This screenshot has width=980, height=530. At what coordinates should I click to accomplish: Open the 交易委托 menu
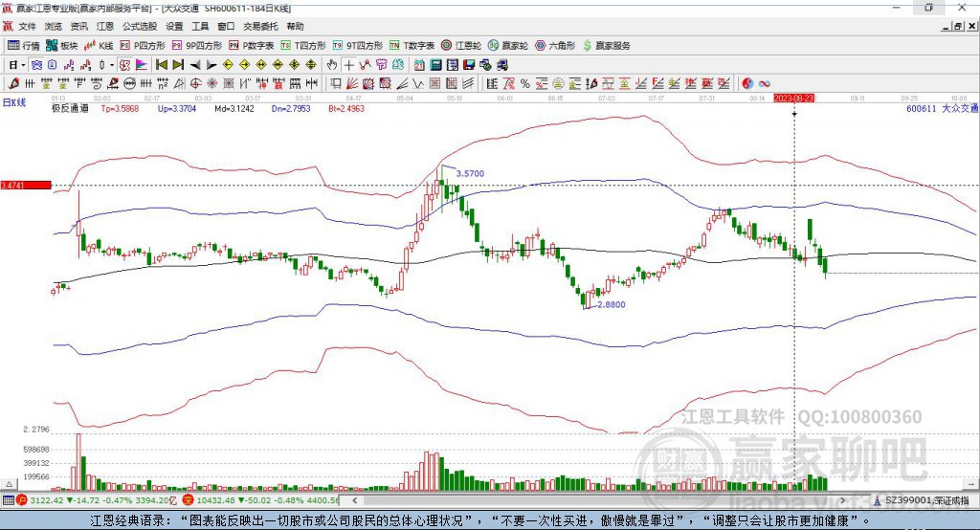pos(260,26)
